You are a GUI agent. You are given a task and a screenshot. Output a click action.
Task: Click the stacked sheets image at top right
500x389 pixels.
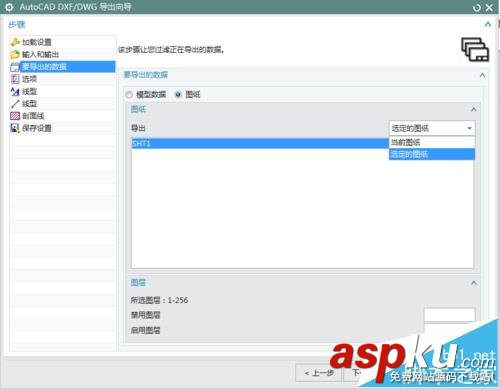(475, 50)
